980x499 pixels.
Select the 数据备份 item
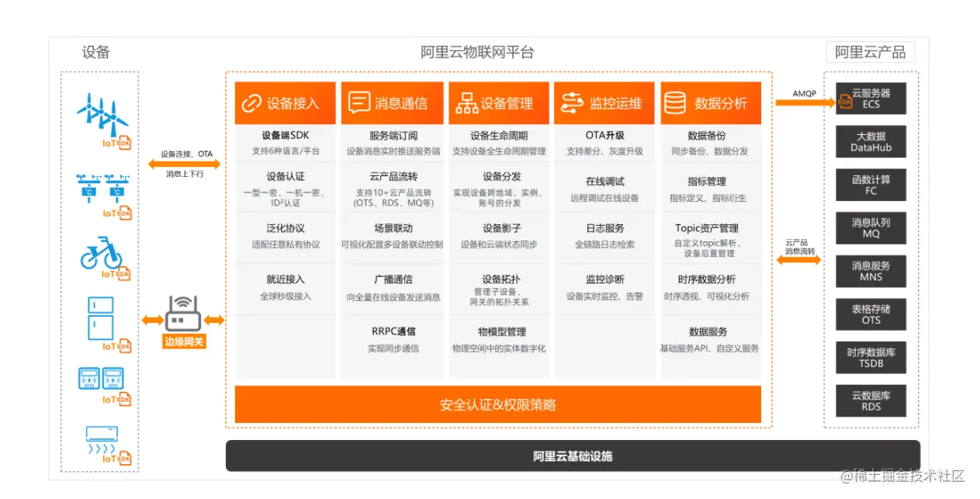pyautogui.click(x=707, y=135)
